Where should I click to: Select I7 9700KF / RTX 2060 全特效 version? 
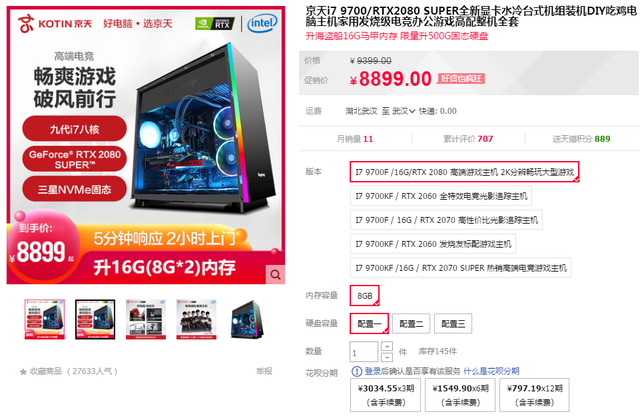click(x=441, y=196)
